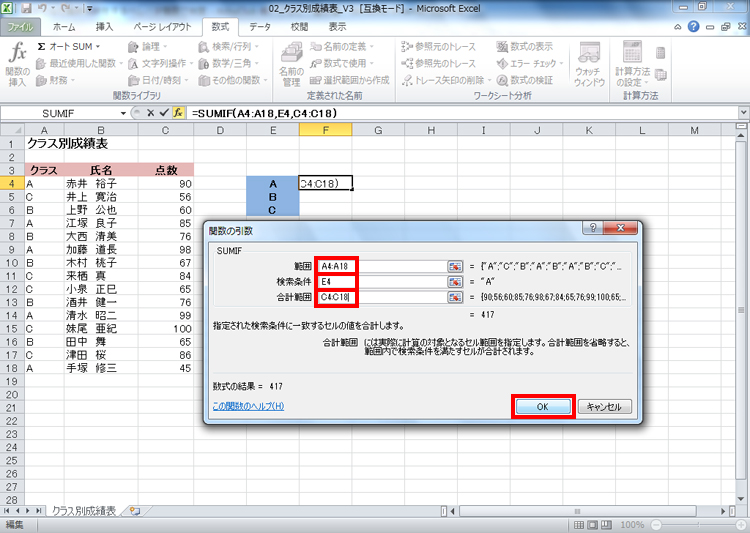This screenshot has width=750, height=533.
Task: Open Calculation Options (計算方法の設定)
Action: pyautogui.click(x=632, y=65)
